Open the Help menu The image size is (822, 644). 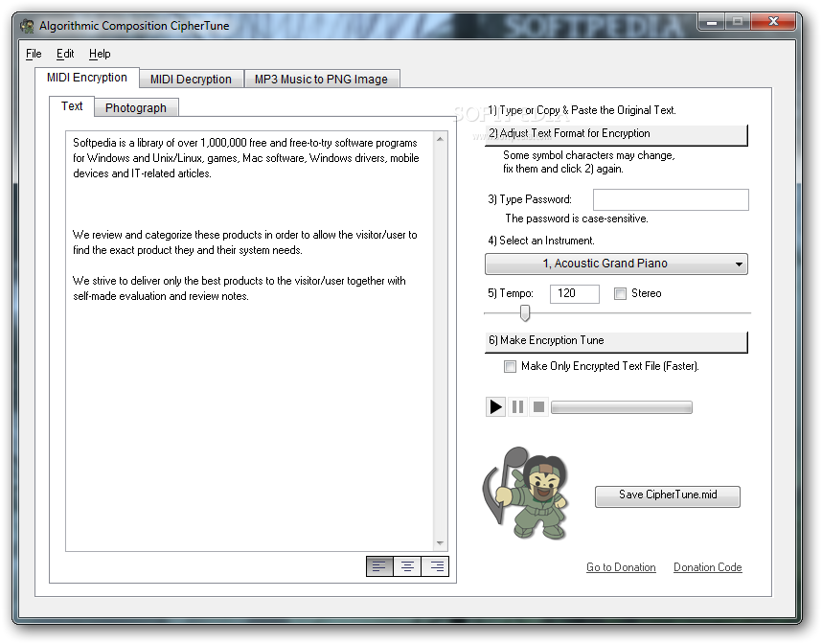[100, 54]
